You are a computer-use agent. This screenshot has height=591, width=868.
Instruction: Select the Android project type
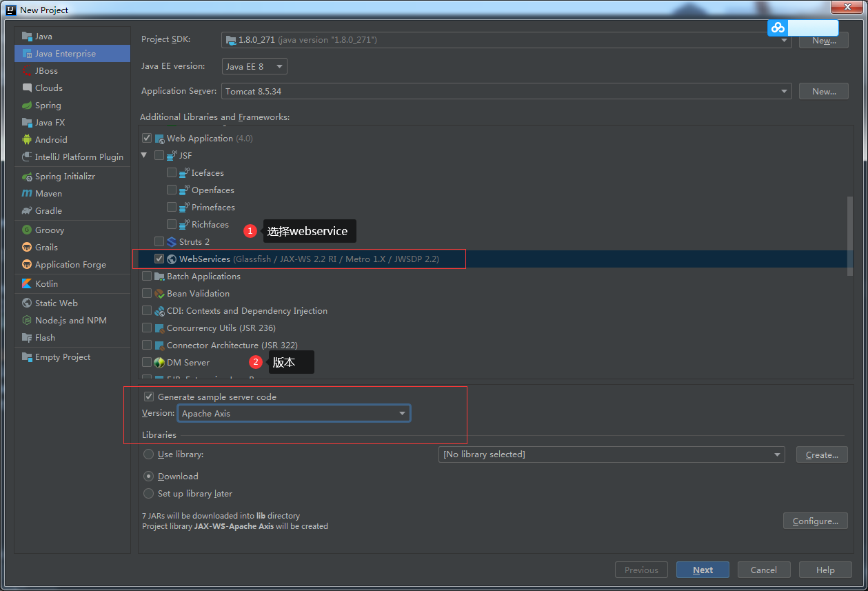(51, 139)
